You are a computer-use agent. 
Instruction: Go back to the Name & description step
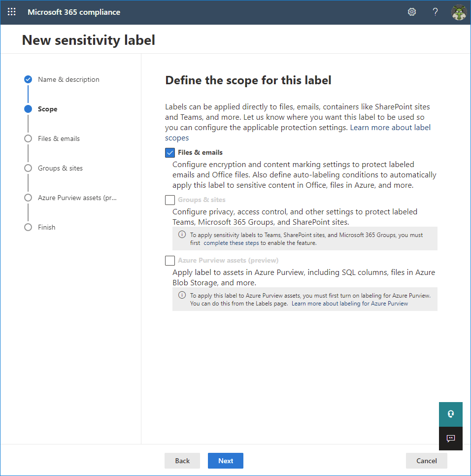[68, 79]
